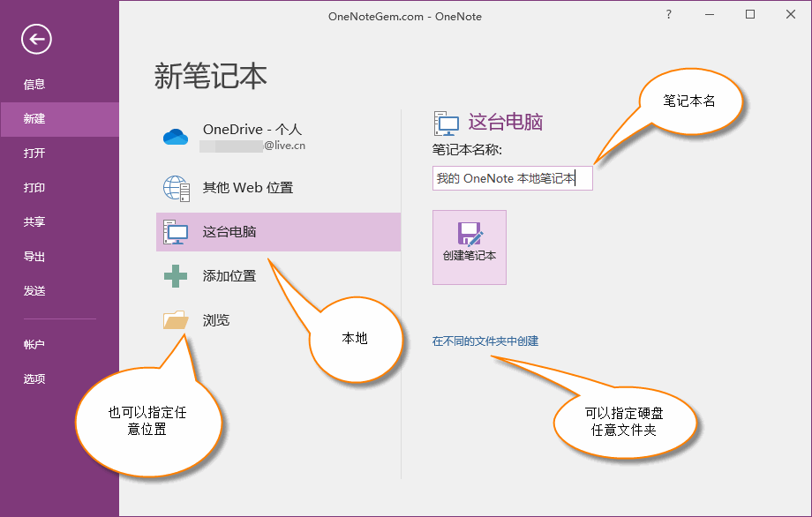This screenshot has height=517, width=812.
Task: Click 浏览 label
Action: click(216, 320)
